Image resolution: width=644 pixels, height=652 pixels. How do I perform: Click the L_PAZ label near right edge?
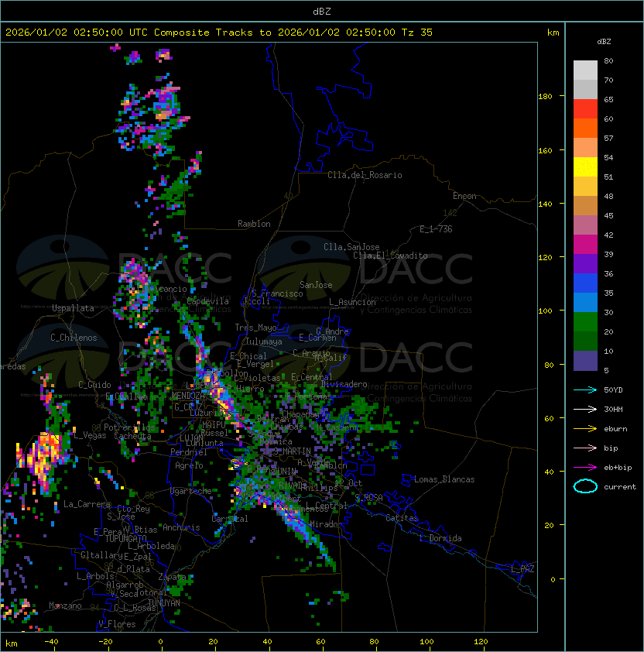[x=522, y=569]
